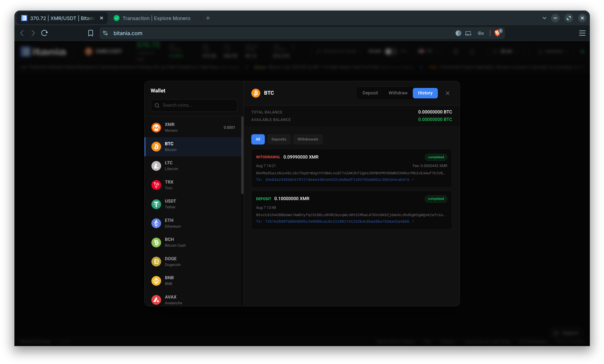Image resolution: width=604 pixels, height=364 pixels.
Task: Go back in browser history
Action: coord(22,33)
